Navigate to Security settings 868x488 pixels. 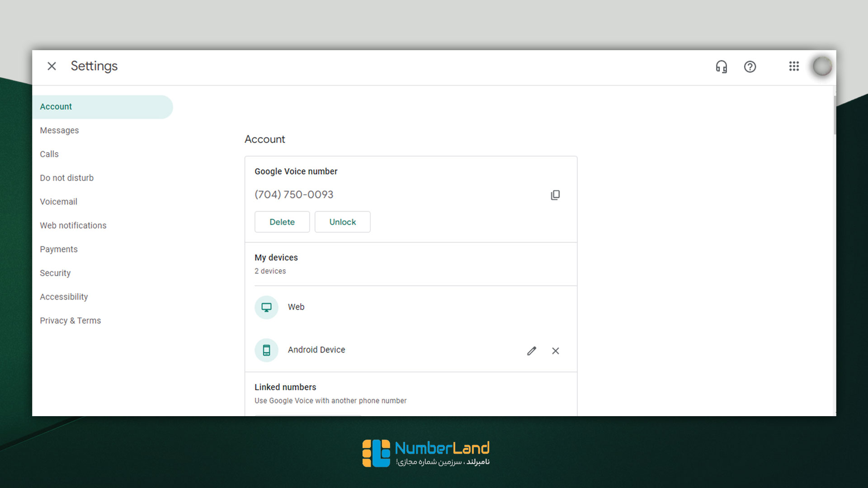coord(56,273)
